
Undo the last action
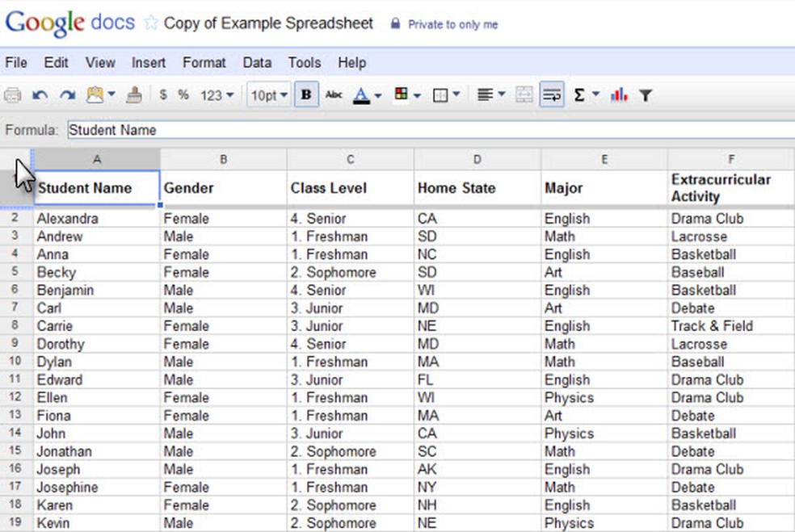[x=40, y=94]
